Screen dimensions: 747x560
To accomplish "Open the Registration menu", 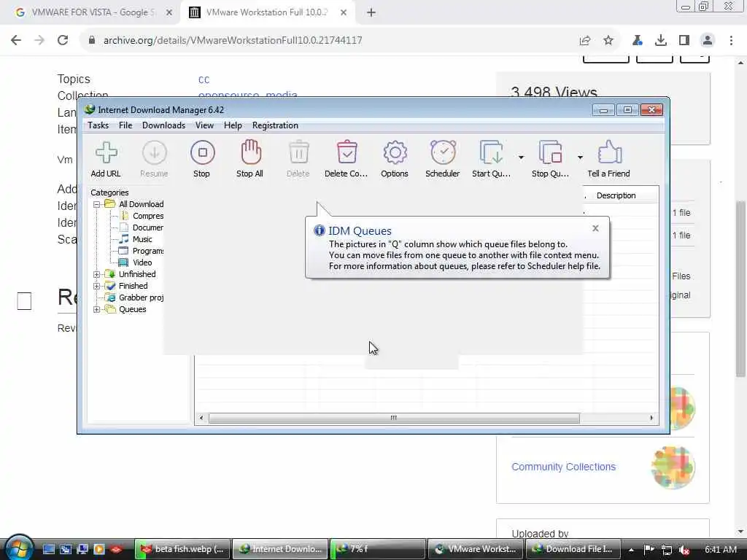I will 275,125.
